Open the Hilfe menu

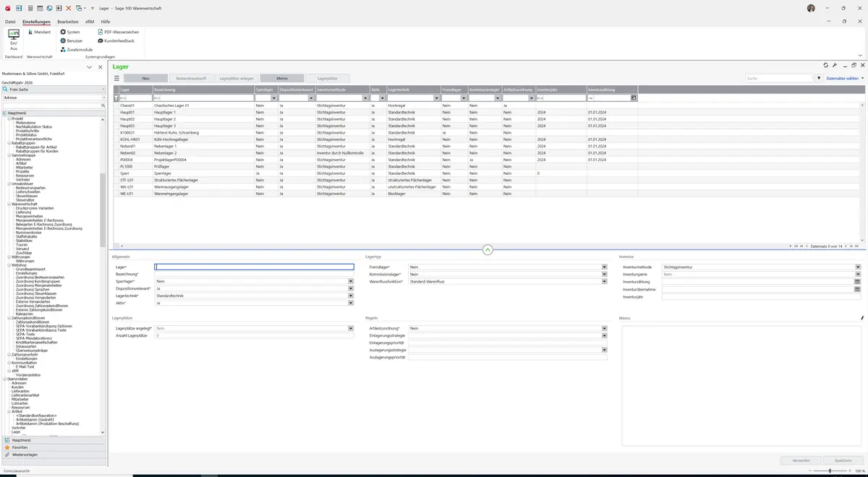point(106,22)
